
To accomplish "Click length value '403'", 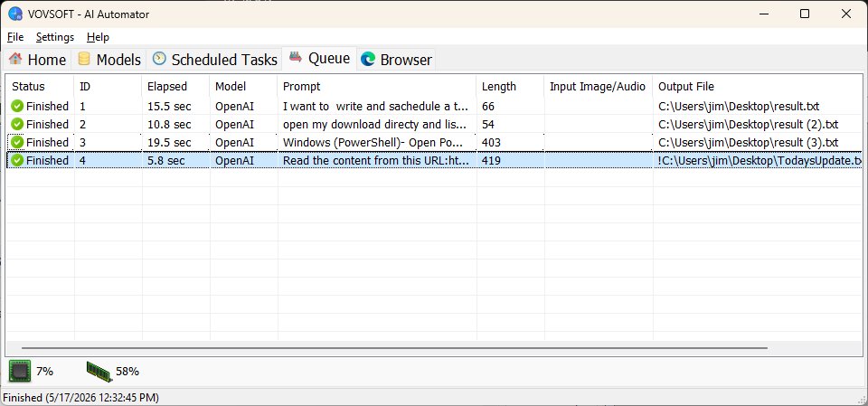I will click(x=491, y=142).
